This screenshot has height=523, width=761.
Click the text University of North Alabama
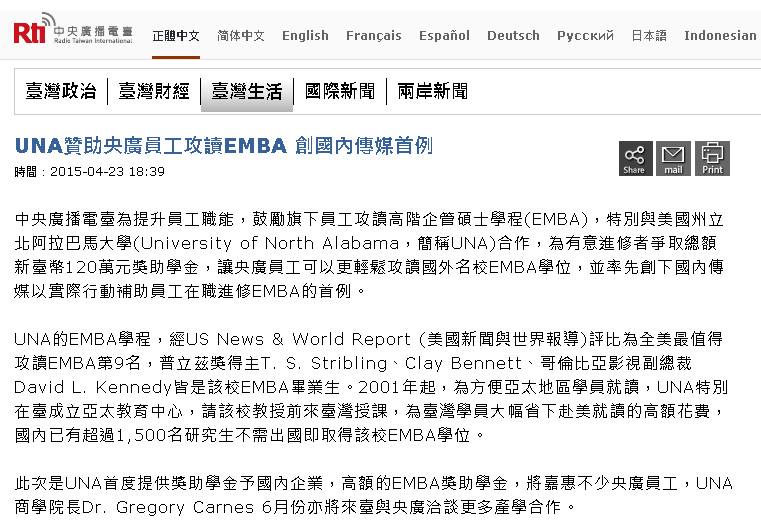point(270,243)
